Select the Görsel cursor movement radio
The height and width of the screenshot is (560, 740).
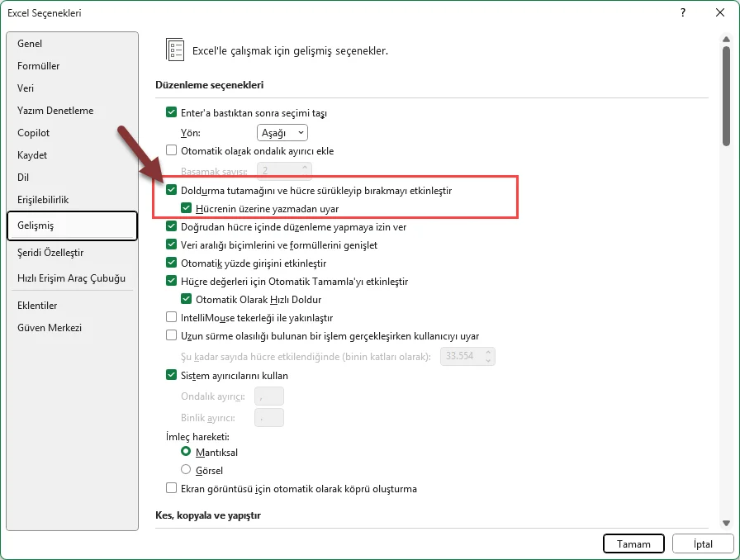tap(186, 470)
